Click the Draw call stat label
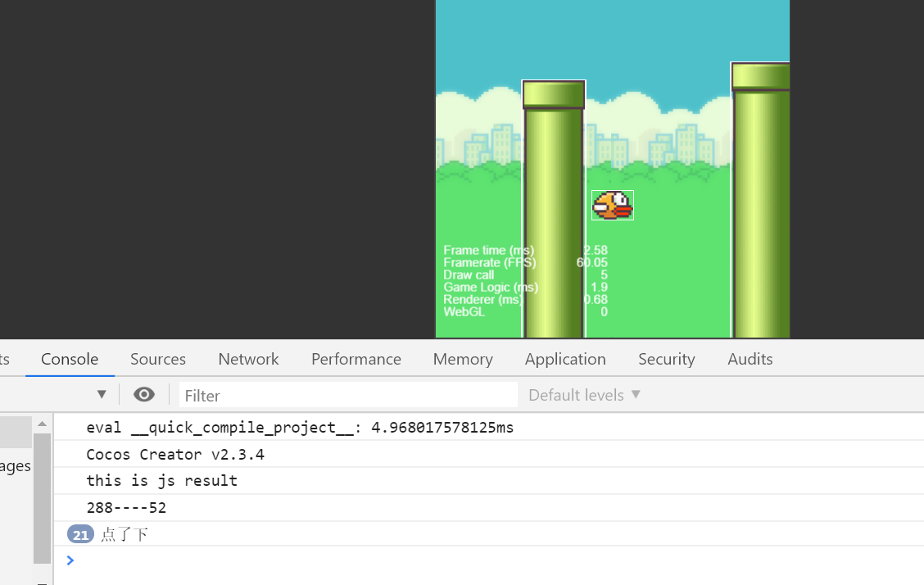Screen dimensions: 924x585 pos(469,275)
